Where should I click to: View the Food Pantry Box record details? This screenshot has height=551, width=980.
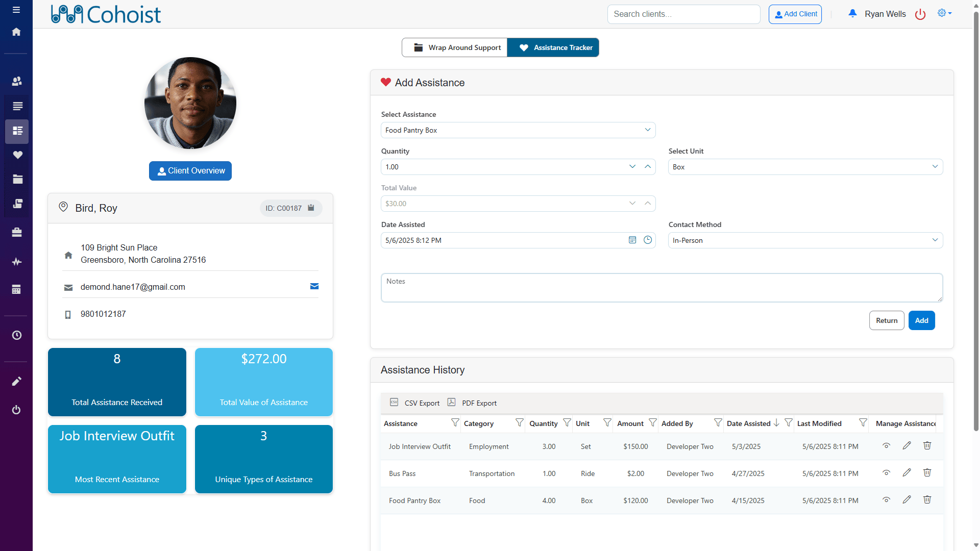click(886, 500)
